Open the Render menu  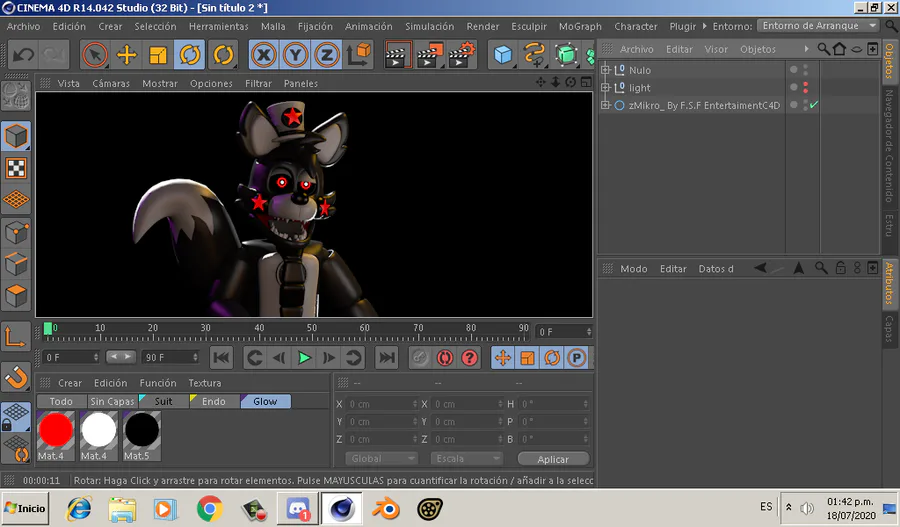483,26
